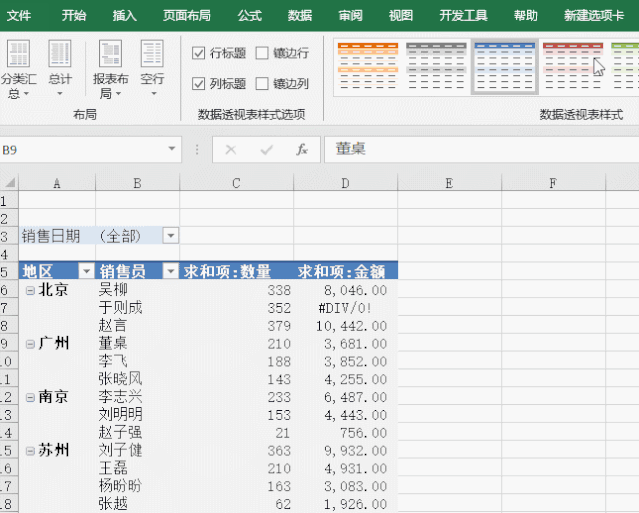This screenshot has height=513, width=639.
Task: Select cell with salesperson 刘子健
Action: (x=137, y=450)
